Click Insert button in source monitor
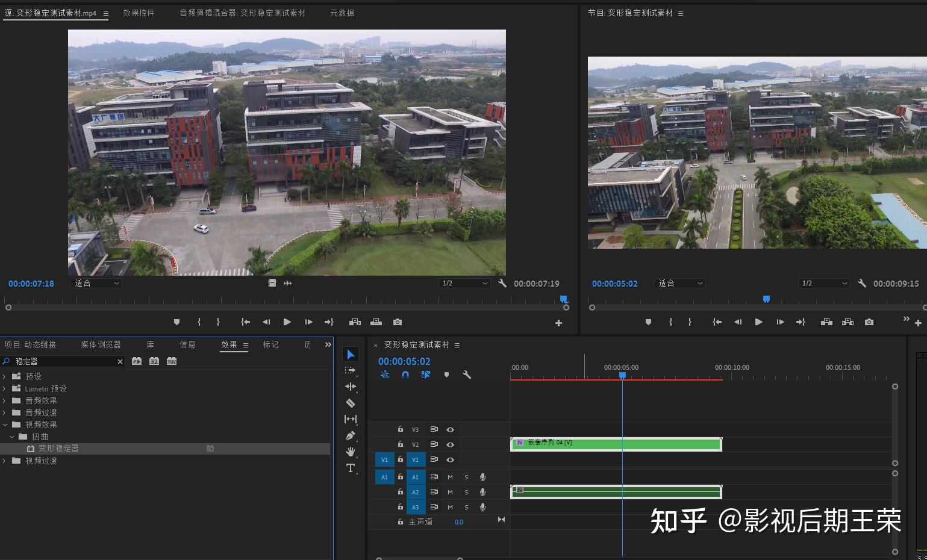The width and height of the screenshot is (927, 560). pos(355,322)
